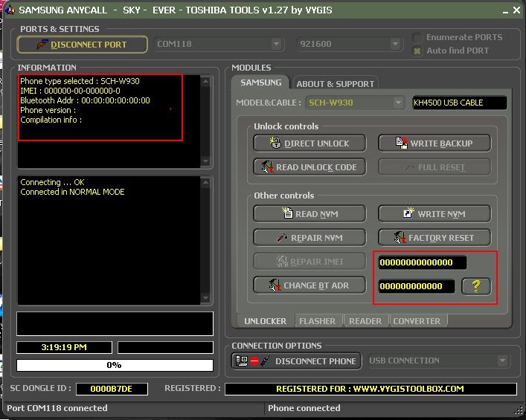Viewport: 526px width, 420px height.
Task: Select the UNLOCKER bottom tab
Action: 265,321
